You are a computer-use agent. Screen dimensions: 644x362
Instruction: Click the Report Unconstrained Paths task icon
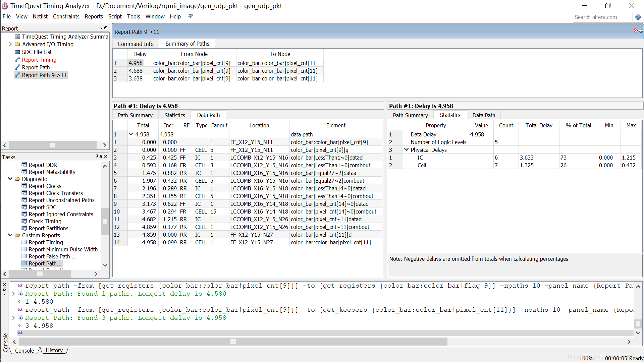pos(24,200)
